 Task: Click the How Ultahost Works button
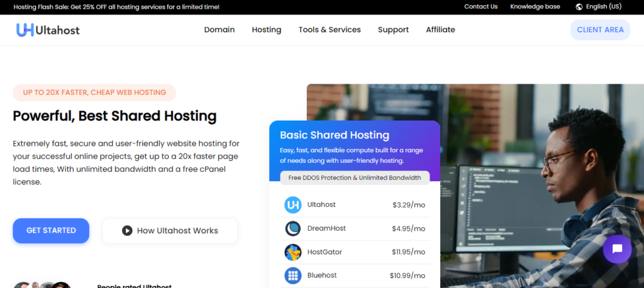170,231
